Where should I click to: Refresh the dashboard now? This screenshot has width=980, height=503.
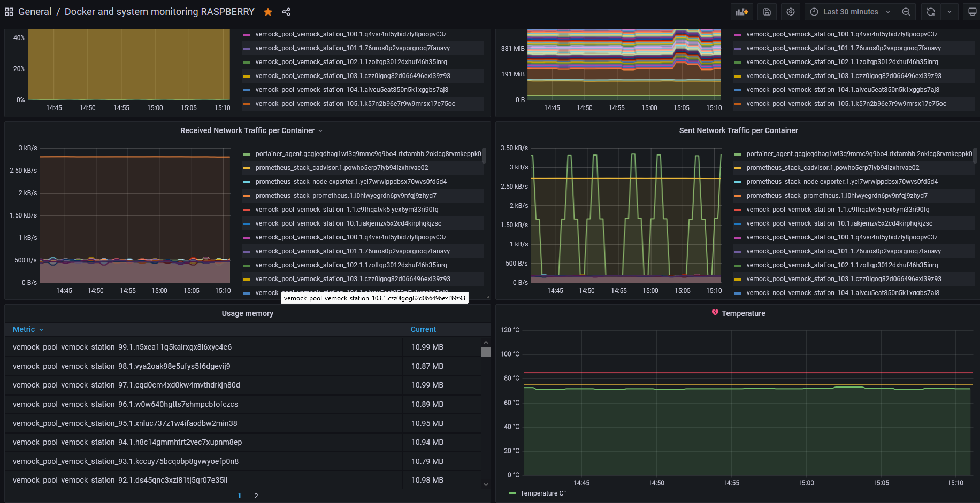931,12
